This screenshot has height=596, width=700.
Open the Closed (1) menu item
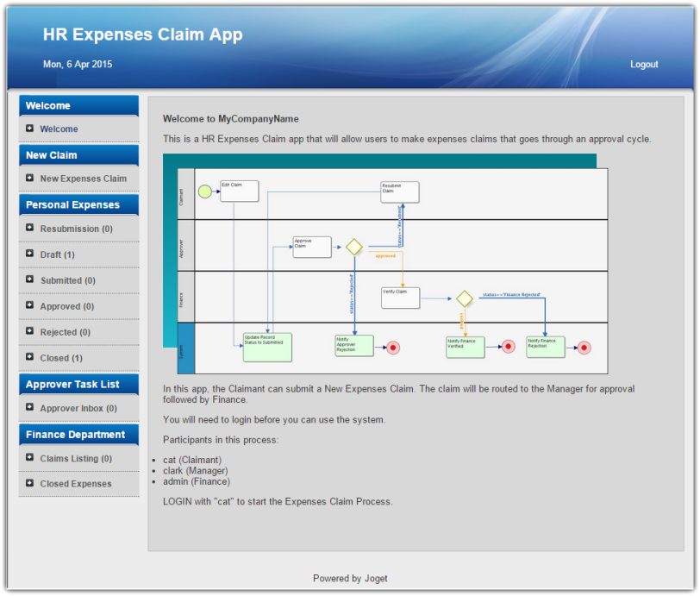[x=61, y=358]
